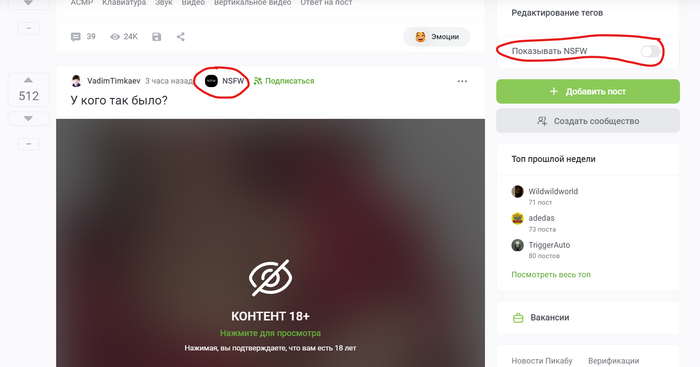Viewport: 700px width, 367px height.
Task: Upvote the post rated 512
Action: [x=28, y=80]
